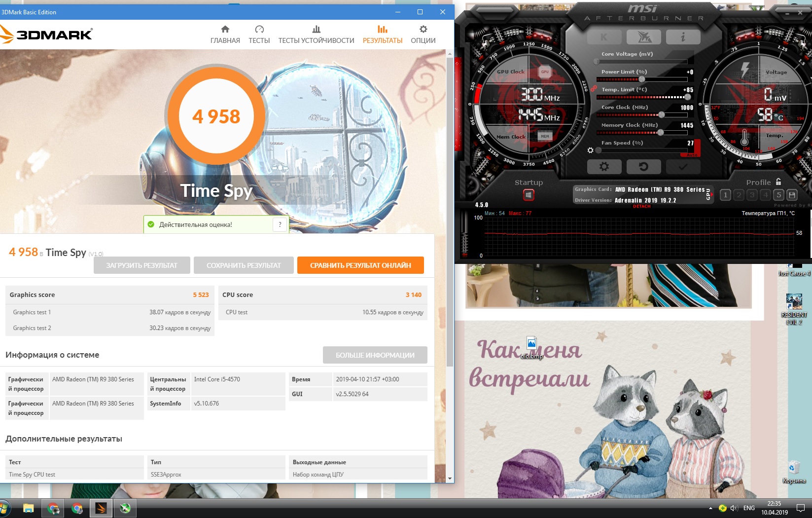The image size is (812, 518).
Task: Open the Windows Start menu
Action: coord(4,508)
